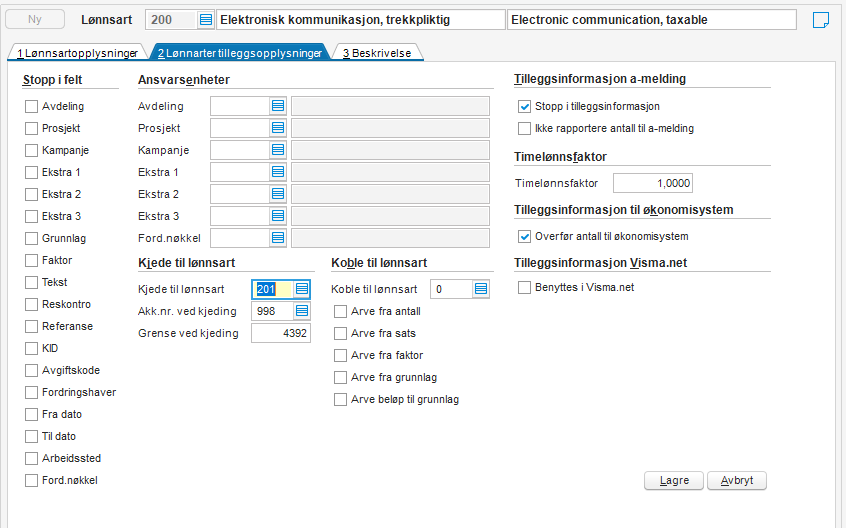Image resolution: width=846 pixels, height=528 pixels.
Task: Check the Reskontro box under Stopp i felt
Action: pos(31,304)
